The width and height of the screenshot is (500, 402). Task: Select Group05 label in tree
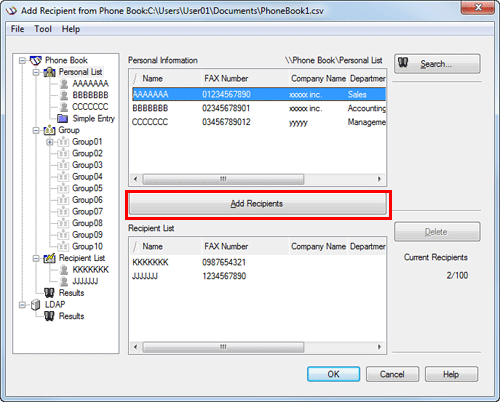[x=87, y=188]
